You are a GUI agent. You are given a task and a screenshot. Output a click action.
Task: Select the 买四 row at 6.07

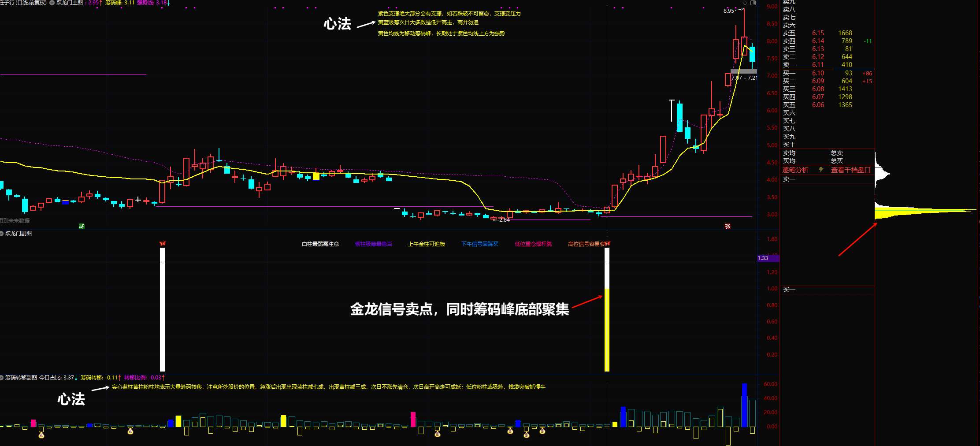click(827, 97)
